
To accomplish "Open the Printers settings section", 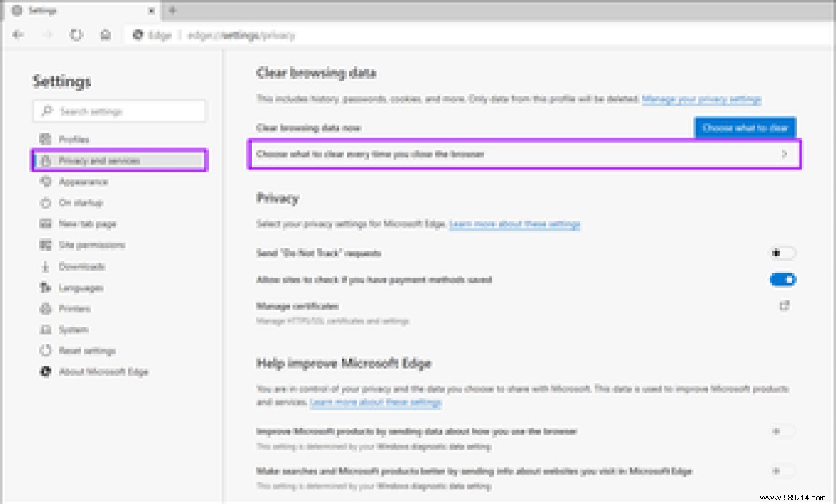I will click(x=74, y=308).
